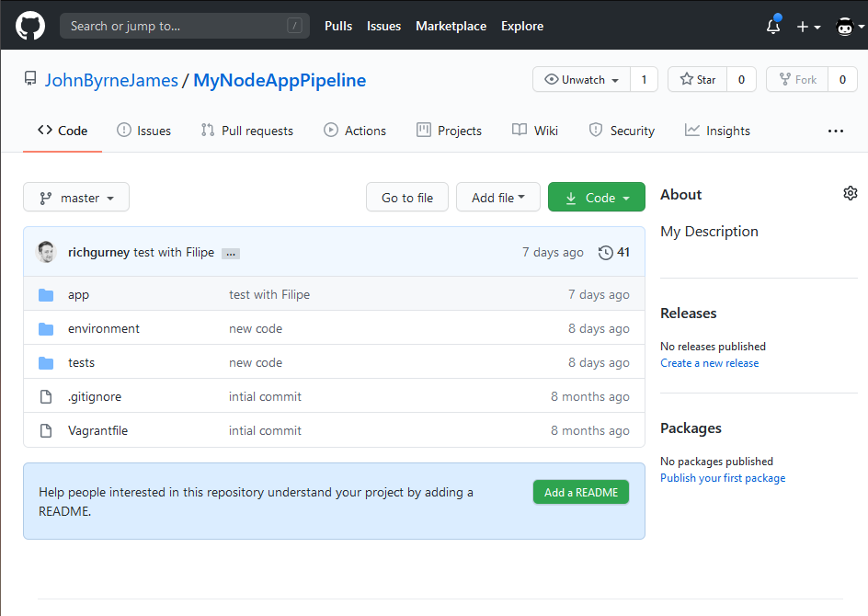This screenshot has height=616, width=868.
Task: Open the plus create-new menu
Action: (x=807, y=27)
